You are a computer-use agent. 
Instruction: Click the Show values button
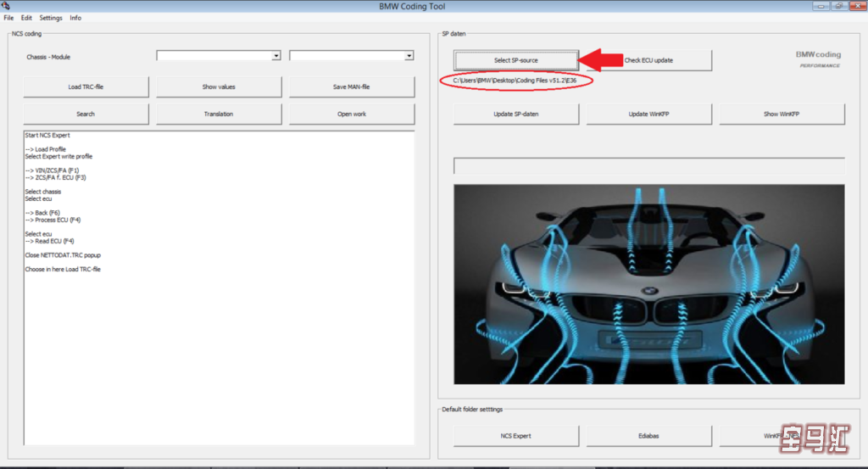point(219,87)
